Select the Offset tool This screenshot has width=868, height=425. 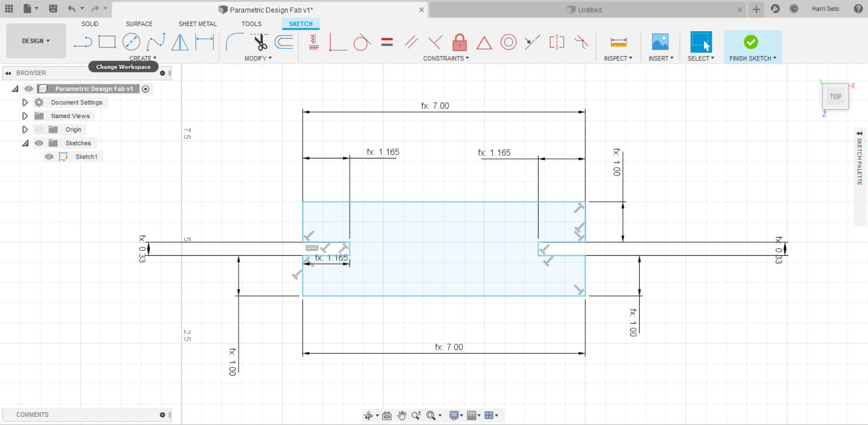pos(284,42)
